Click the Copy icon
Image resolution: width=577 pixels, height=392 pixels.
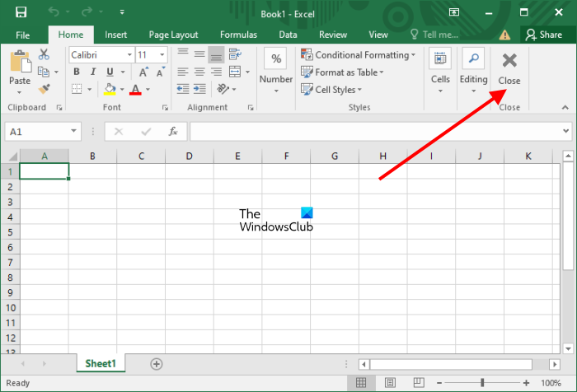[44, 72]
